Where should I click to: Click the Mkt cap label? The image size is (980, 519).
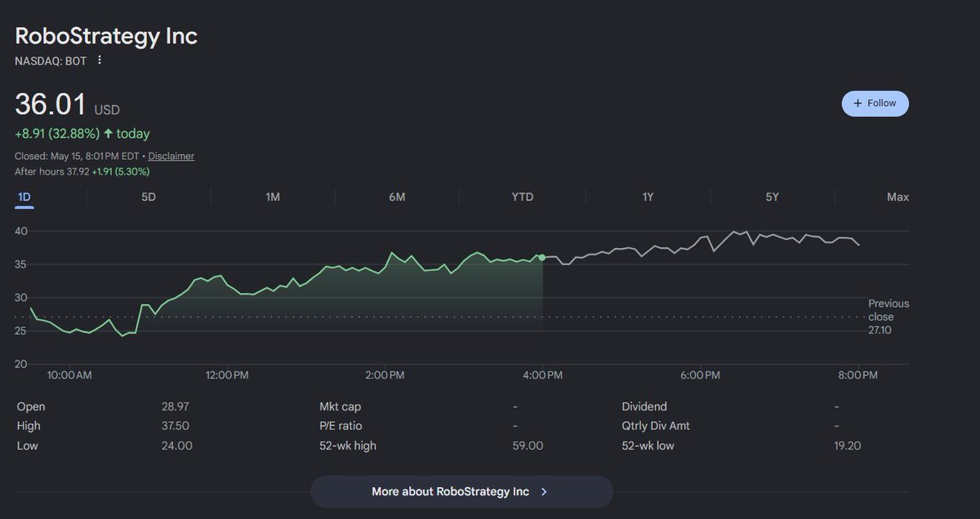pyautogui.click(x=340, y=406)
